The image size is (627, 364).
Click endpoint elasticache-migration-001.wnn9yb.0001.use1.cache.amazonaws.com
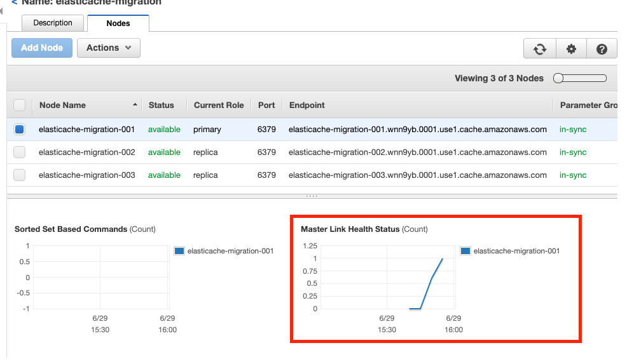tap(417, 130)
